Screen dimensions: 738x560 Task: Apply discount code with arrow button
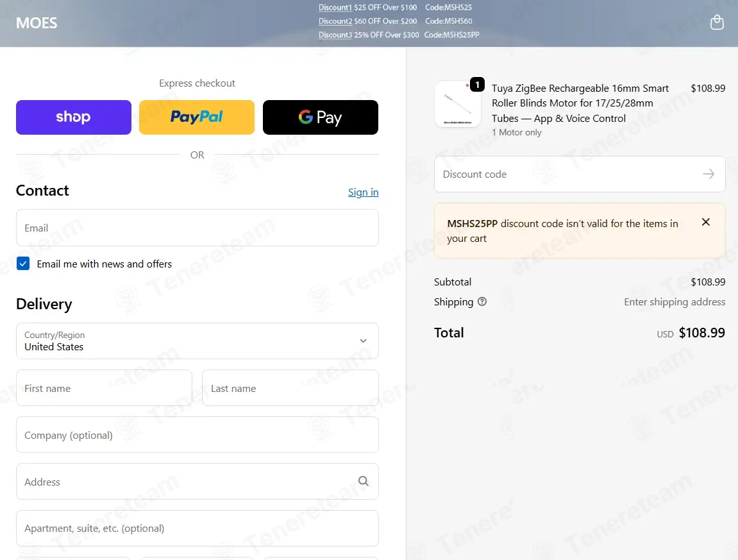(709, 174)
